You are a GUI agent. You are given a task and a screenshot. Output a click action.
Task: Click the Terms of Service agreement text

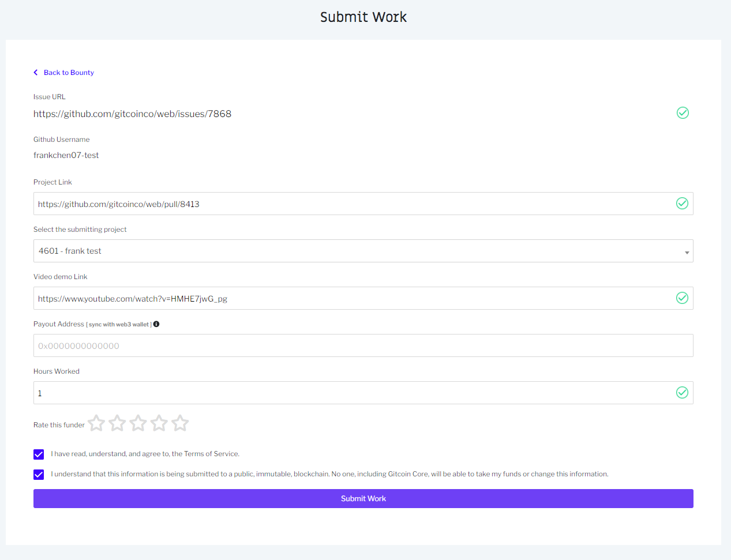pyautogui.click(x=145, y=454)
